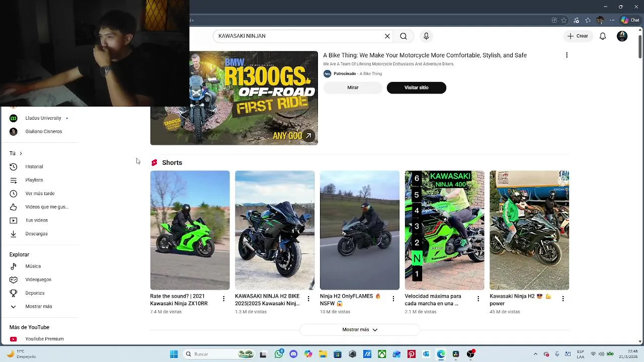The image size is (644, 362).
Task: Start voice search with the microphone icon
Action: (426, 36)
